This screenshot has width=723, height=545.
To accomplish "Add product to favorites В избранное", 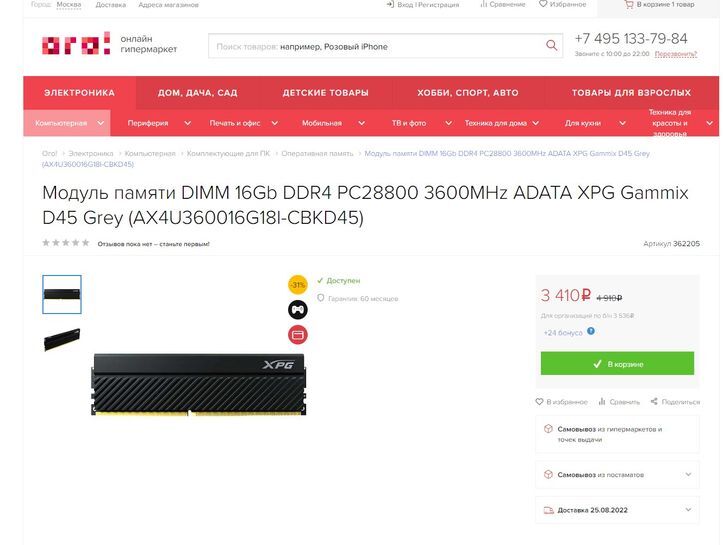I will 561,402.
